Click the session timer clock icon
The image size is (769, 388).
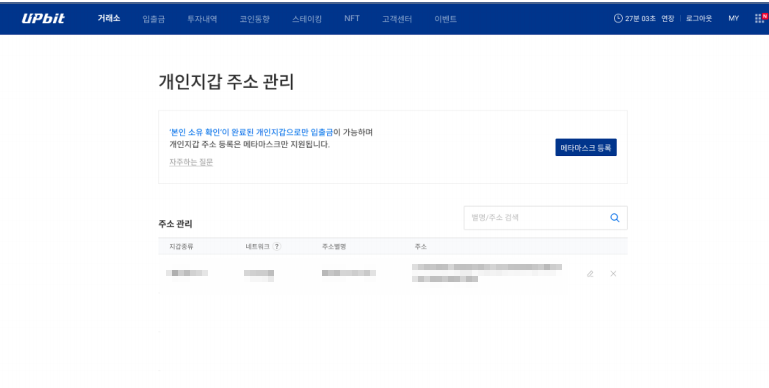(x=618, y=19)
